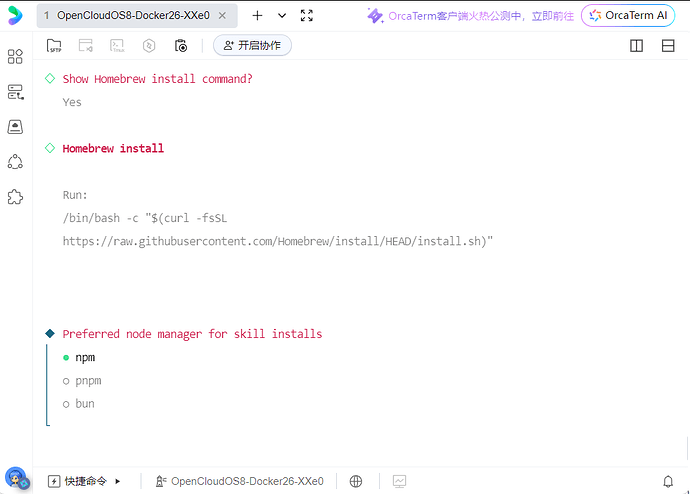690x494 pixels.
Task: Toggle fullscreen mode icon
Action: coord(307,16)
